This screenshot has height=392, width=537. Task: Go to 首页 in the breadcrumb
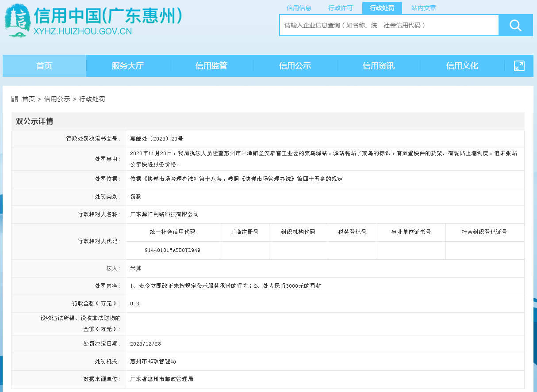[29, 99]
